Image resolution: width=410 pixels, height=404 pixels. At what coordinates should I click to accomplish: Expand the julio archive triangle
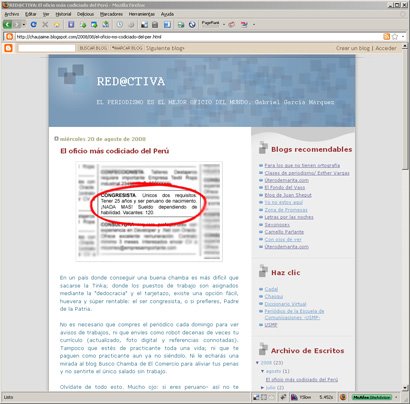pos(263,387)
